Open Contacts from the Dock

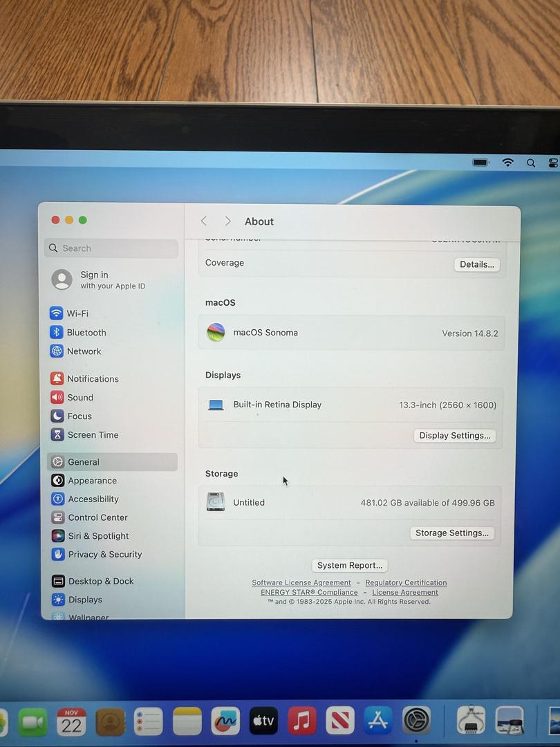tap(110, 721)
